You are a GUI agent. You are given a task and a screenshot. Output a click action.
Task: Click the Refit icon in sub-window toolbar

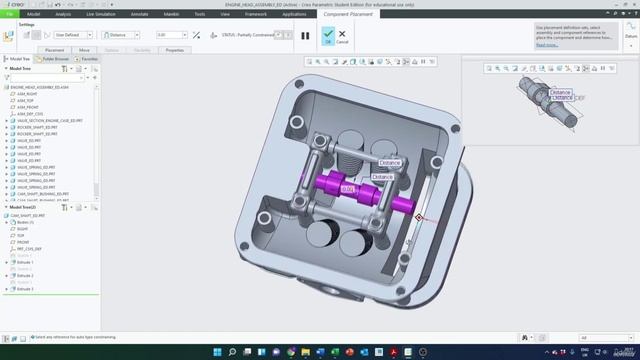tap(489, 69)
